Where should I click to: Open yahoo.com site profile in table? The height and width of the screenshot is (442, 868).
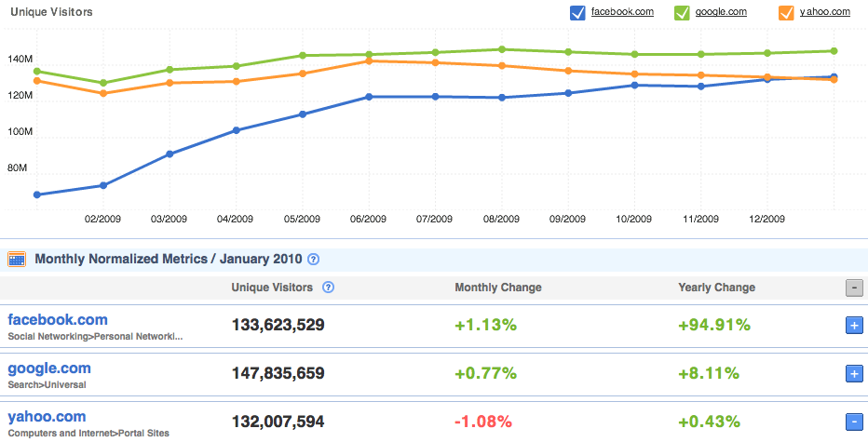47,417
